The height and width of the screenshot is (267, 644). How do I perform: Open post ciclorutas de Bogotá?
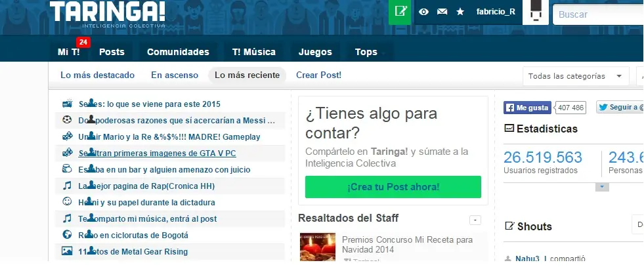(x=133, y=236)
